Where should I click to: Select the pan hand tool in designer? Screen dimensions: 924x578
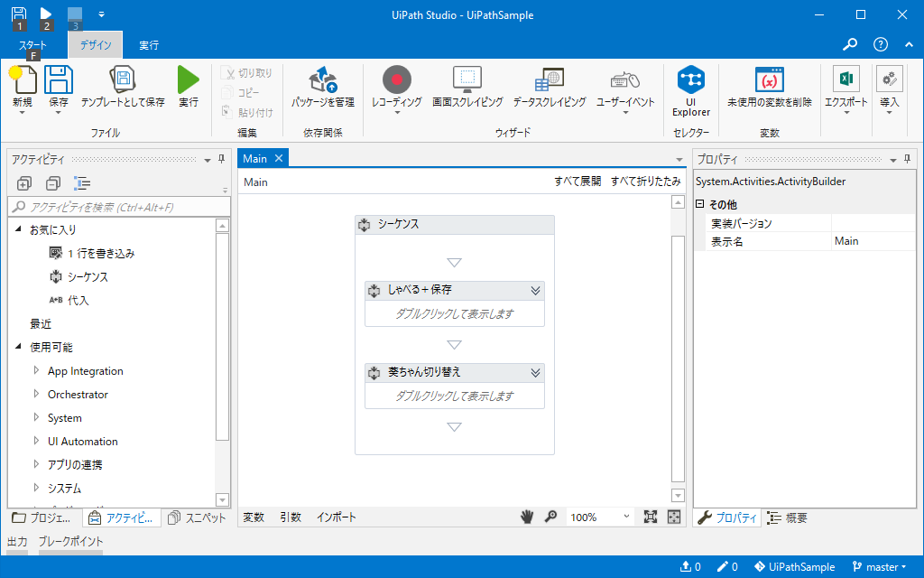(526, 517)
